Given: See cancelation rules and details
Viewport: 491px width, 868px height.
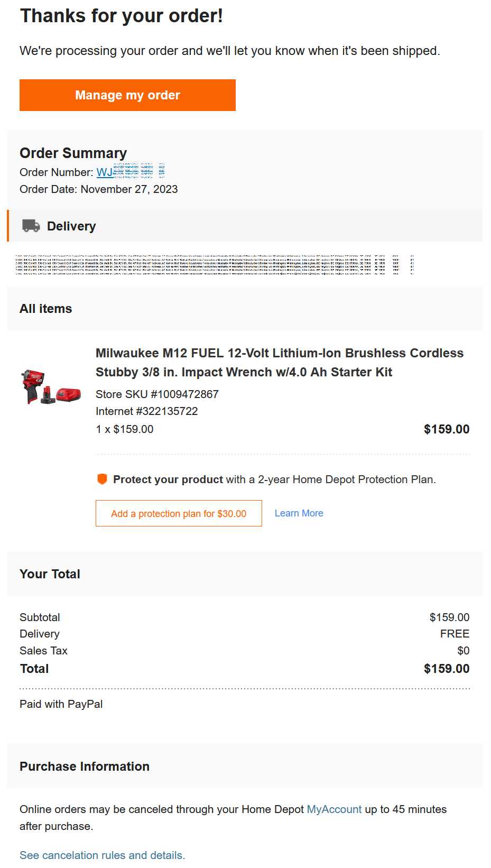Looking at the screenshot, I should [x=102, y=855].
